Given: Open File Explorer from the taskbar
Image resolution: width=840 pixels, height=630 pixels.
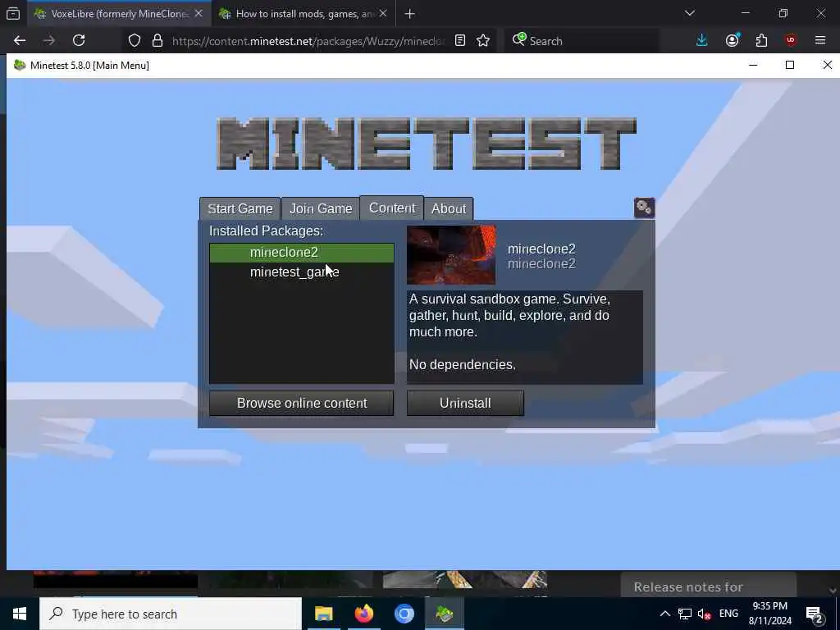Looking at the screenshot, I should 323,614.
